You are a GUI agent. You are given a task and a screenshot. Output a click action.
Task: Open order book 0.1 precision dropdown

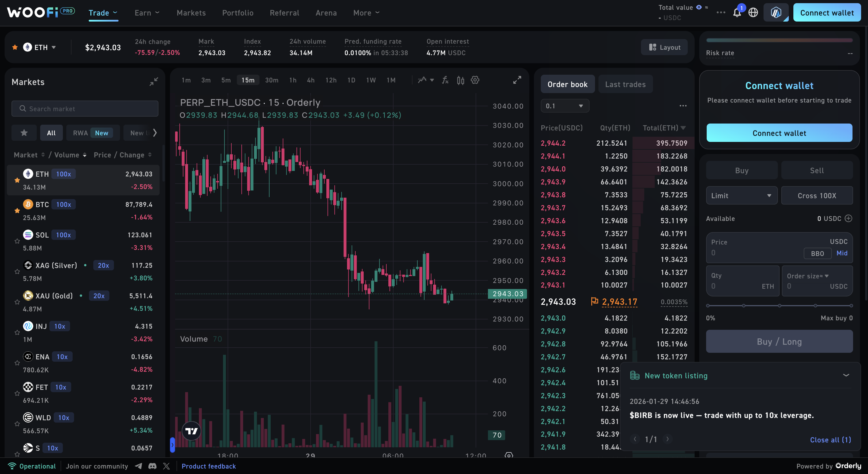(x=565, y=106)
